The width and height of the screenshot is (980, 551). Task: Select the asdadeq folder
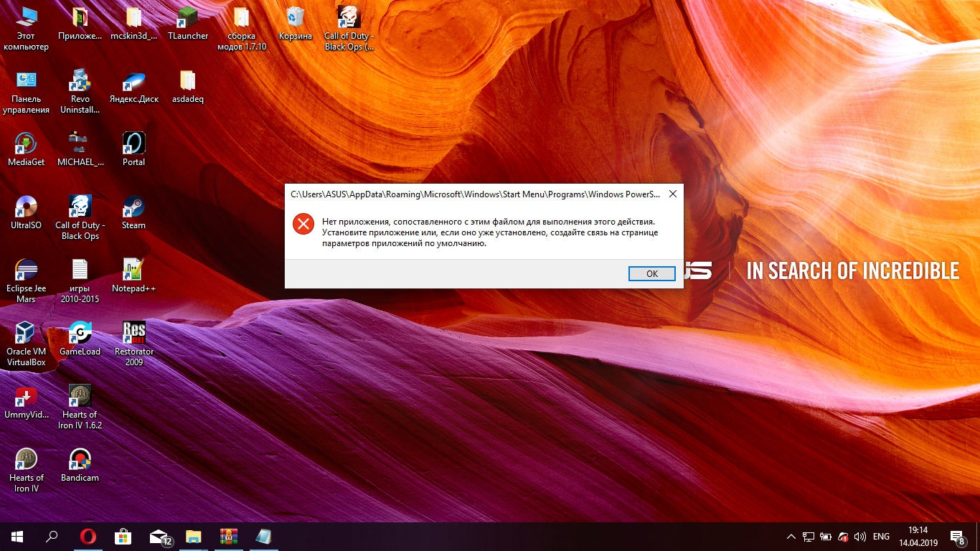[187, 87]
